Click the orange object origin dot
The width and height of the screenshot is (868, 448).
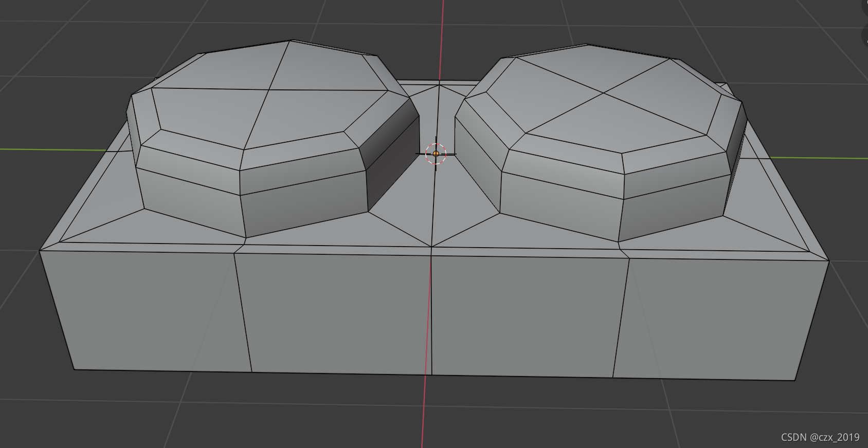436,154
